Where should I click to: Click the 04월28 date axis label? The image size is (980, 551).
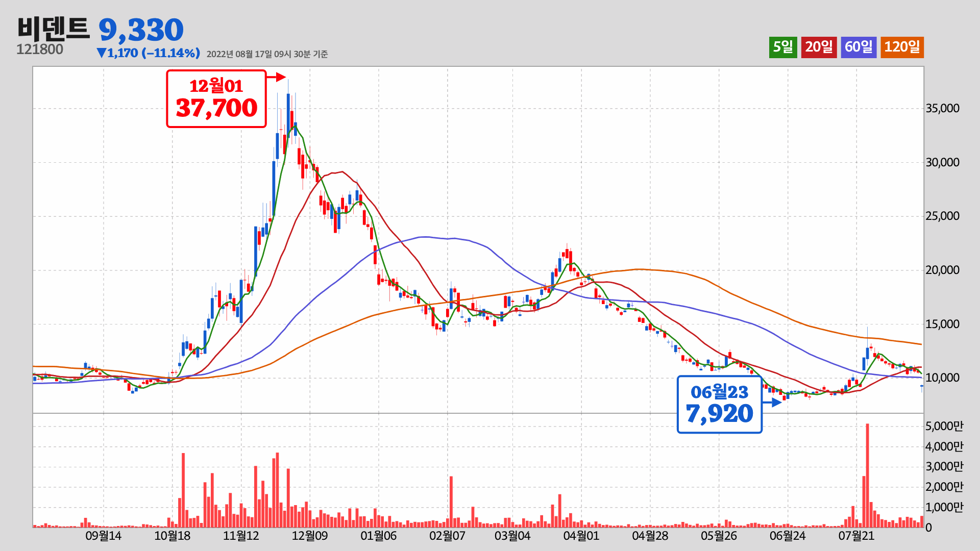click(x=650, y=536)
